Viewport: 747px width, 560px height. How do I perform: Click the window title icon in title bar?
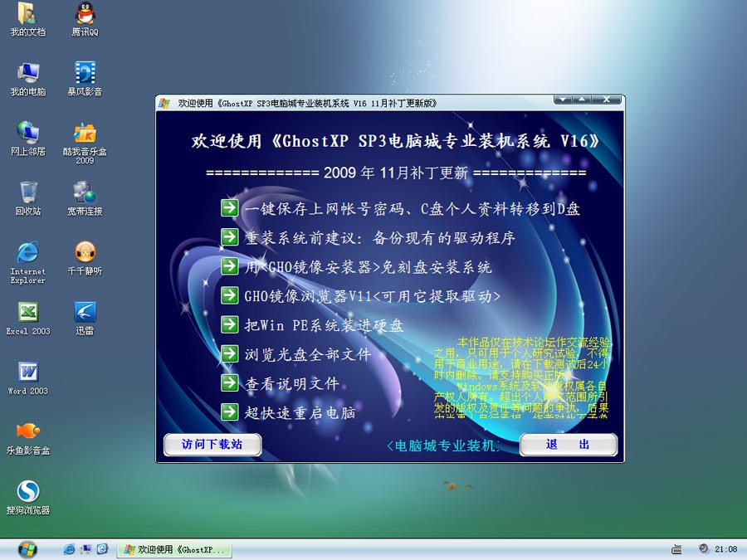pos(165,103)
